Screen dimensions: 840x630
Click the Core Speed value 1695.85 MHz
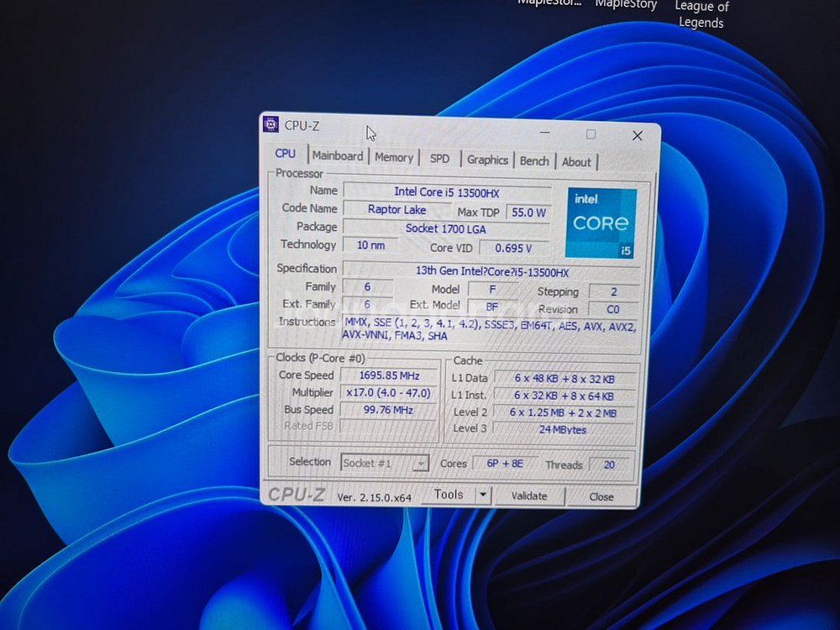pos(390,375)
